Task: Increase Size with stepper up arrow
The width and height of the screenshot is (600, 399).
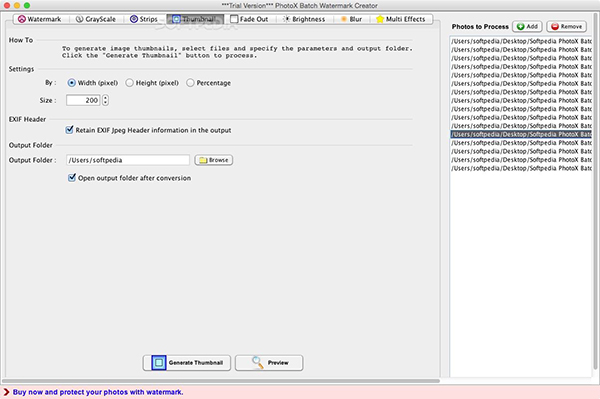Action: point(106,98)
